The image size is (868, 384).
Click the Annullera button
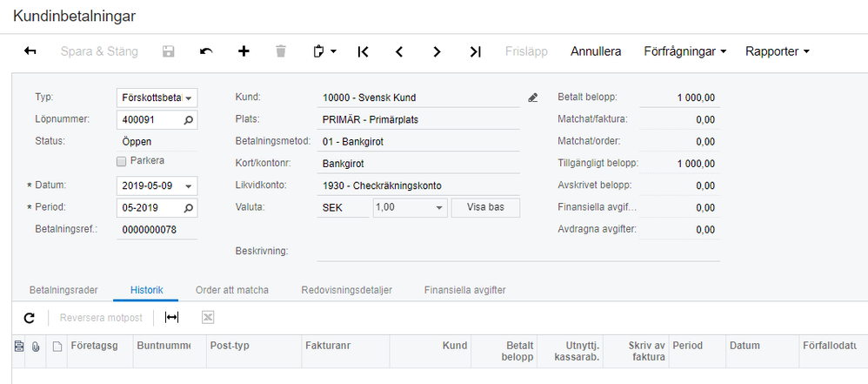pyautogui.click(x=596, y=51)
